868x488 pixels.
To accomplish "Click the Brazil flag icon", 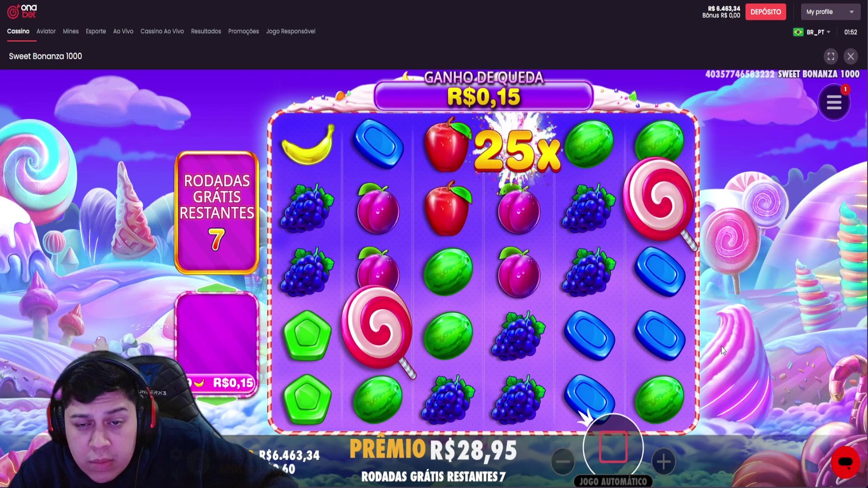I will (798, 32).
